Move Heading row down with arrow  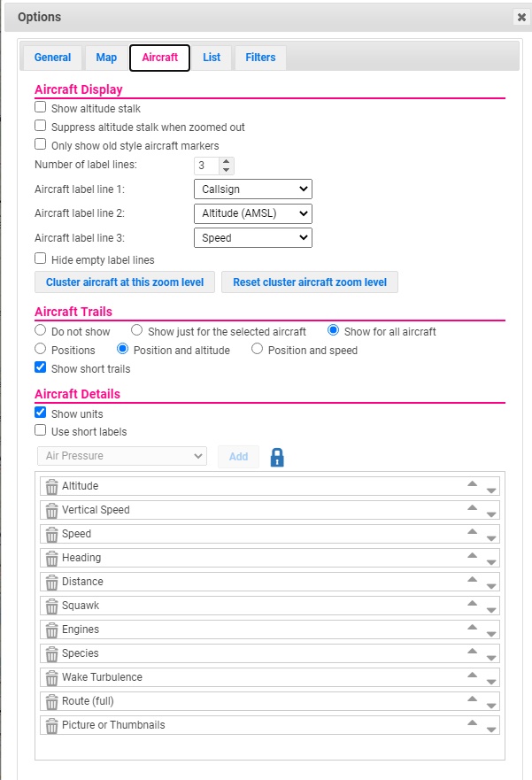click(x=491, y=562)
